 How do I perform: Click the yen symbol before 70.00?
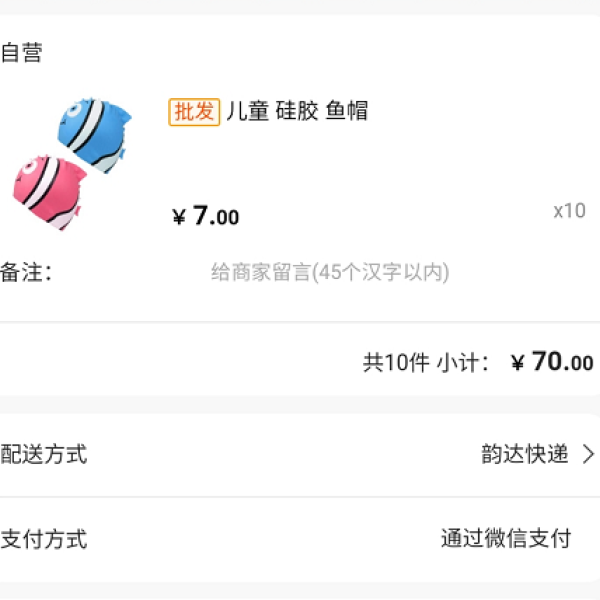click(518, 362)
